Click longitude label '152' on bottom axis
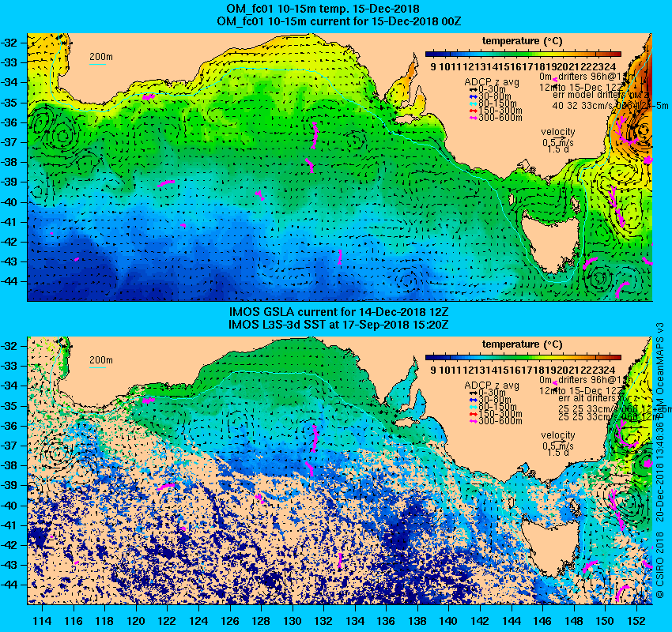 tap(636, 620)
